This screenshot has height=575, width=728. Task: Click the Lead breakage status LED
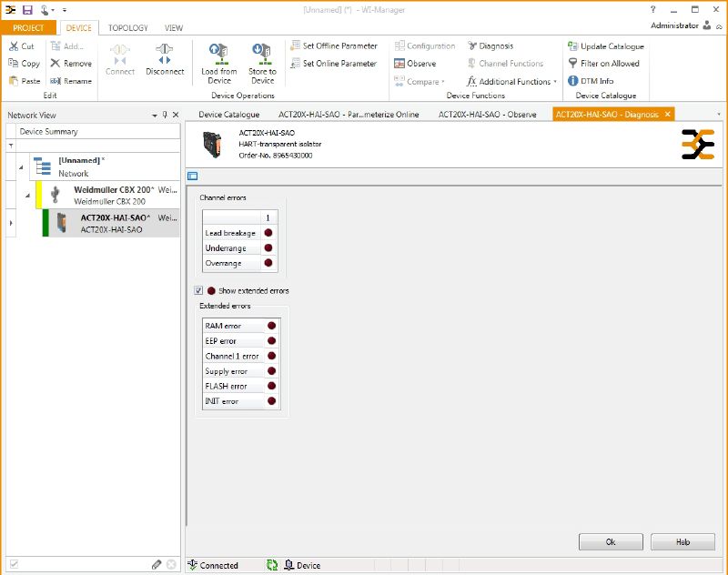coord(268,234)
